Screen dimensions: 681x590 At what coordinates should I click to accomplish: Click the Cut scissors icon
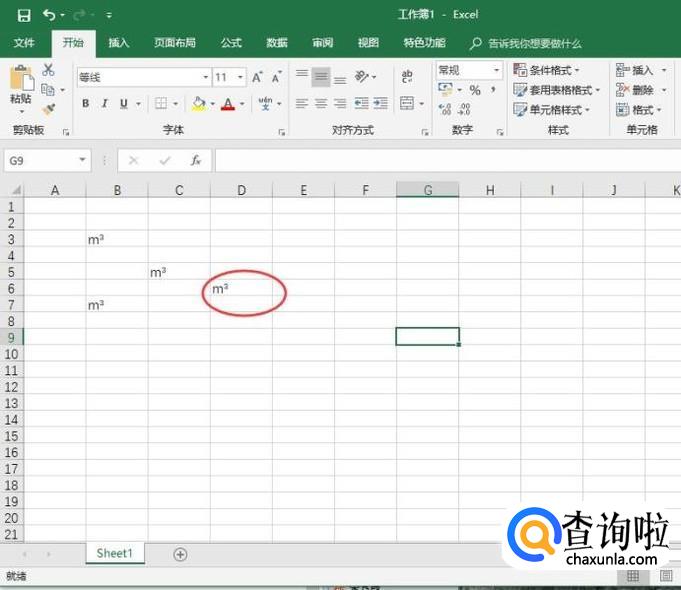(48, 70)
